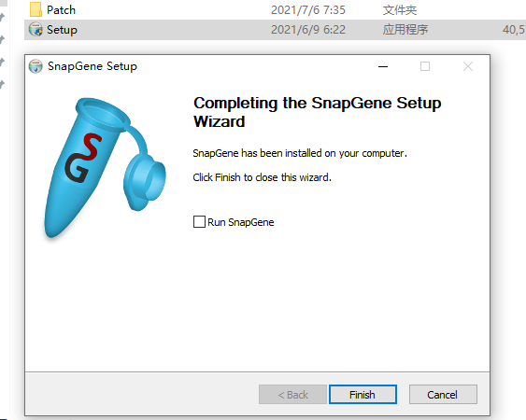Click the blue SnapGene tube logo image
This screenshot has width=526, height=420.
click(x=105, y=168)
